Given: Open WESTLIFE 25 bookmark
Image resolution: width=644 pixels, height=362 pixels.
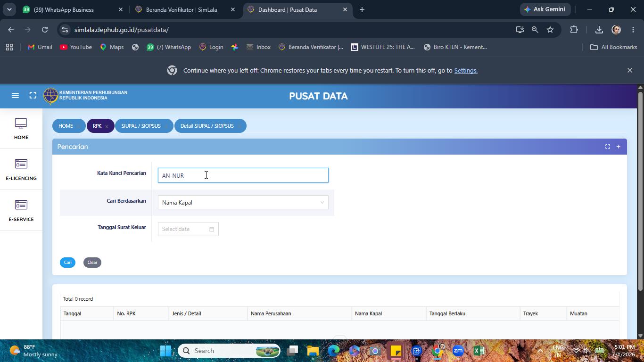Looking at the screenshot, I should point(382,47).
